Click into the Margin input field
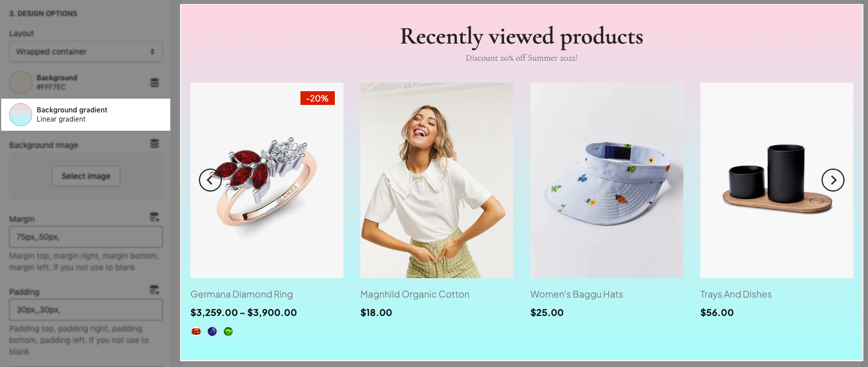Viewport: 868px width, 367px height. click(x=86, y=237)
